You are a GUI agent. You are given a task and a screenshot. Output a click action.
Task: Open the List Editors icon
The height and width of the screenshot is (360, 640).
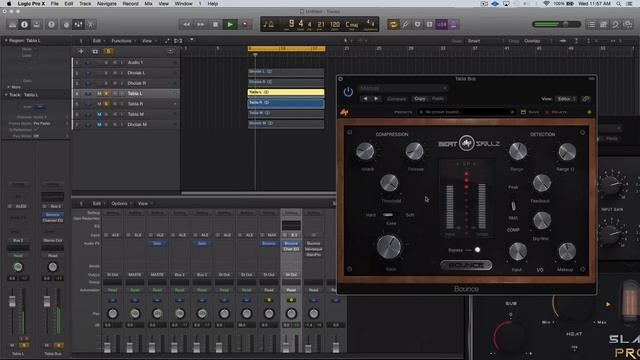pos(591,24)
